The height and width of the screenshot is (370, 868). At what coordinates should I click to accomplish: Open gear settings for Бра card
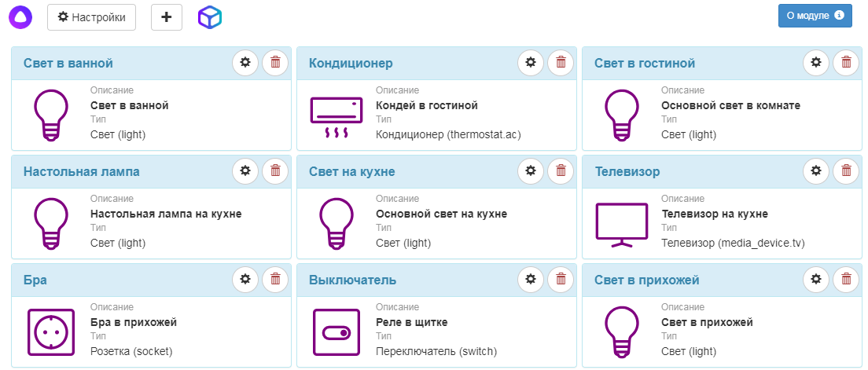click(x=245, y=280)
